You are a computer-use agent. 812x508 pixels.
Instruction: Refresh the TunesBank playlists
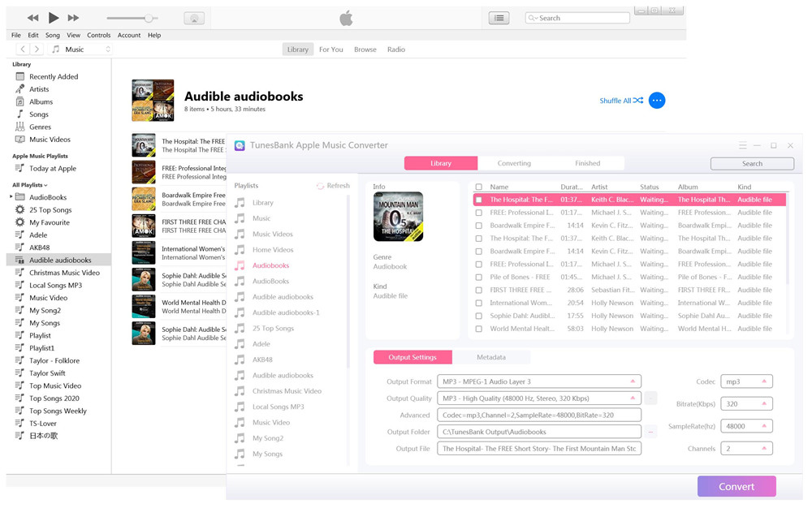coord(333,186)
